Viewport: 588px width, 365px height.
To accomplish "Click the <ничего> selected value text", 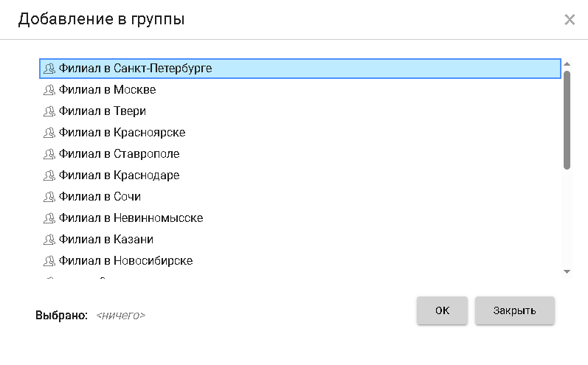I will pos(120,316).
